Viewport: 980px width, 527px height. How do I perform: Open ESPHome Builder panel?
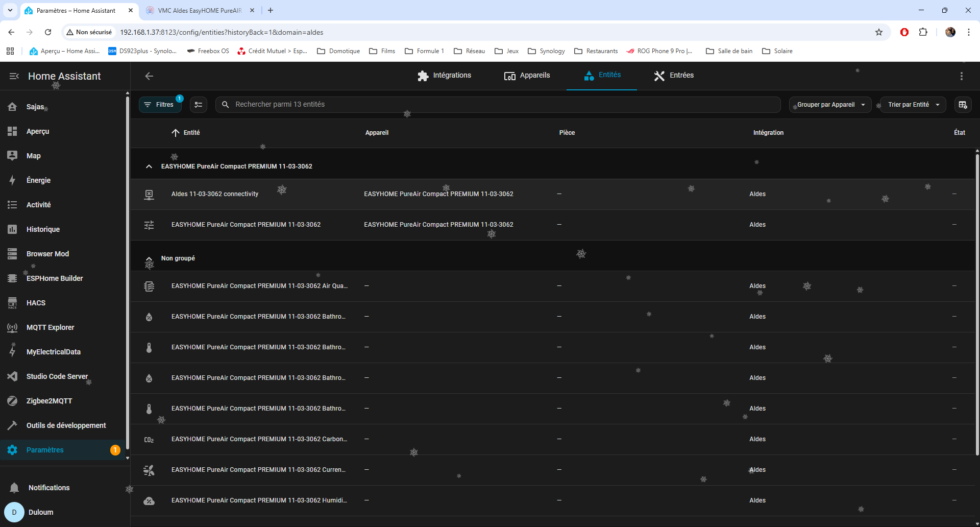[x=62, y=278]
